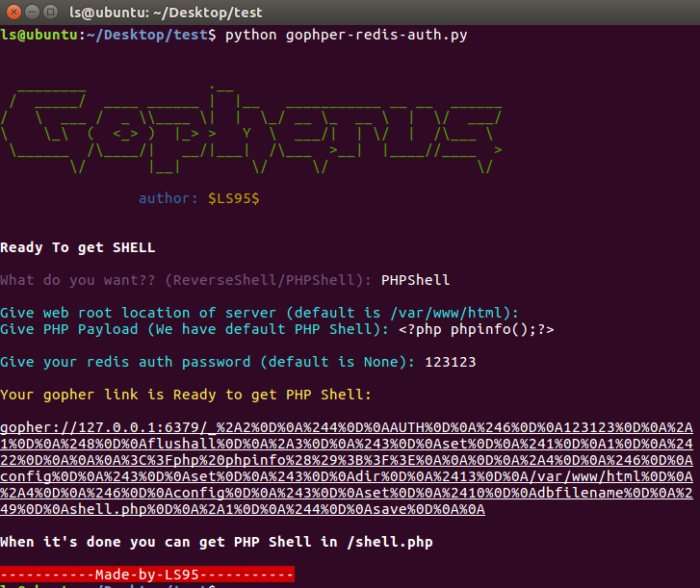Click the gopher link line with shell.php save

(x=243, y=509)
